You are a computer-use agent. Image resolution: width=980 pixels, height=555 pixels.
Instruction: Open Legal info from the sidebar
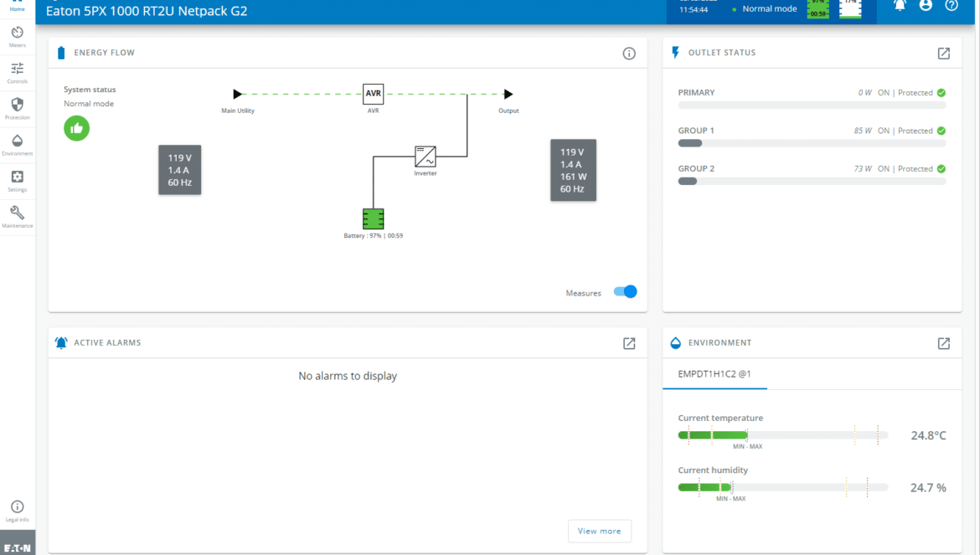click(x=18, y=511)
